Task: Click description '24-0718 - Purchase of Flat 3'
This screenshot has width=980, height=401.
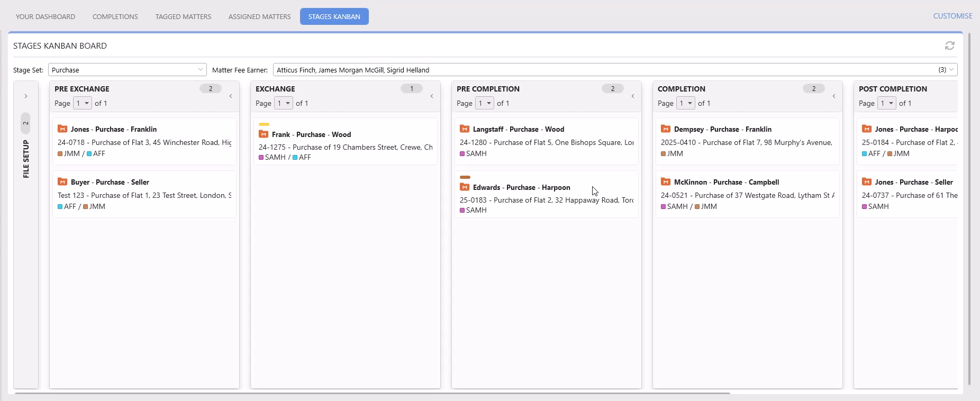Action: 144,142
